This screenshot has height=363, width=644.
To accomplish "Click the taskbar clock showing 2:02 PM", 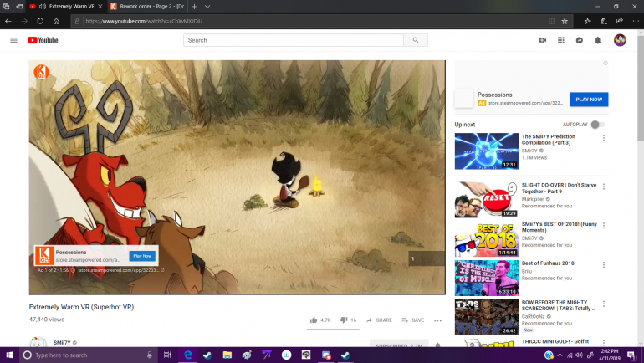I will [609, 355].
